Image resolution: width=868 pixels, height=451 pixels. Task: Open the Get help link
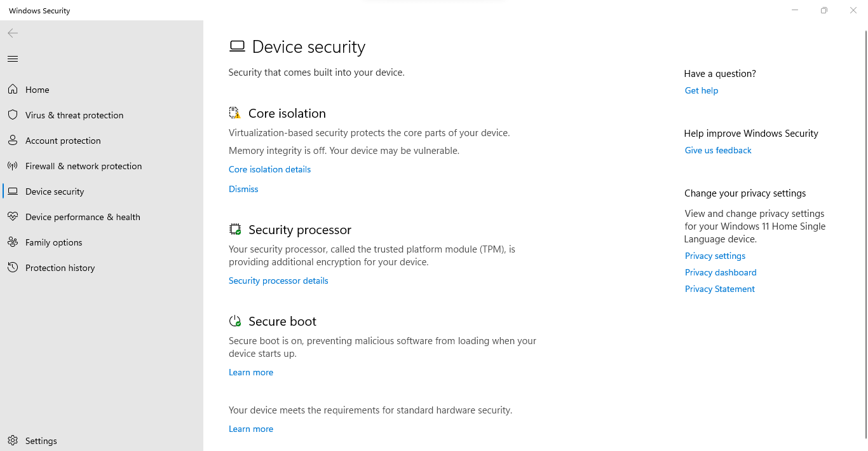click(702, 90)
